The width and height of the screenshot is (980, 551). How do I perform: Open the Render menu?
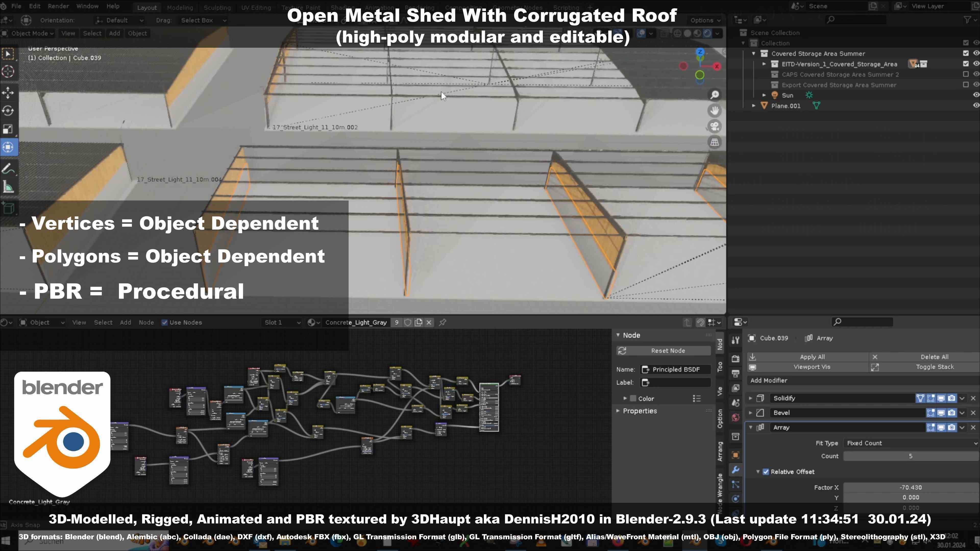coord(58,6)
